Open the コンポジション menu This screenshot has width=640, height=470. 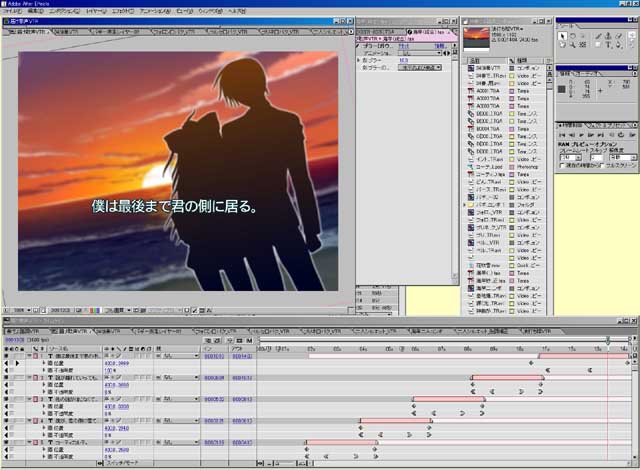64,11
